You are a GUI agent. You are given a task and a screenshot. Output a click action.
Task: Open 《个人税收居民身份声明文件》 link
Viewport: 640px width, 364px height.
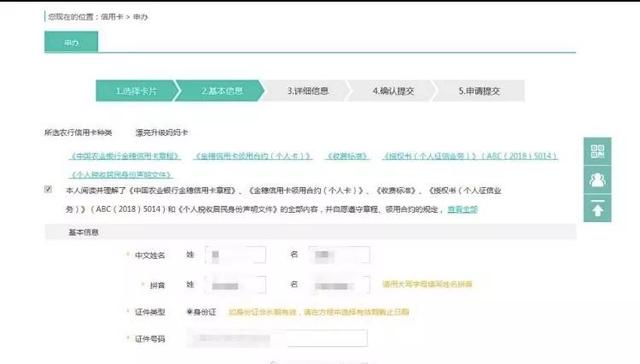coord(121,175)
